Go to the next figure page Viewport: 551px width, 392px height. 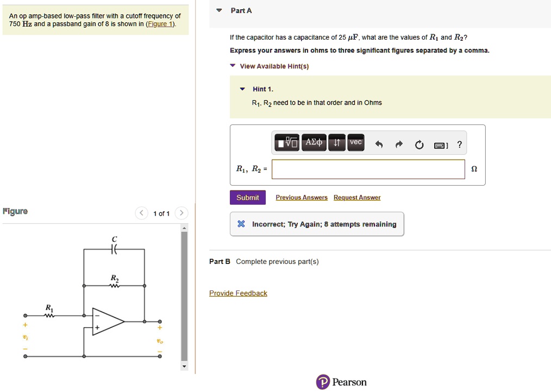[181, 213]
